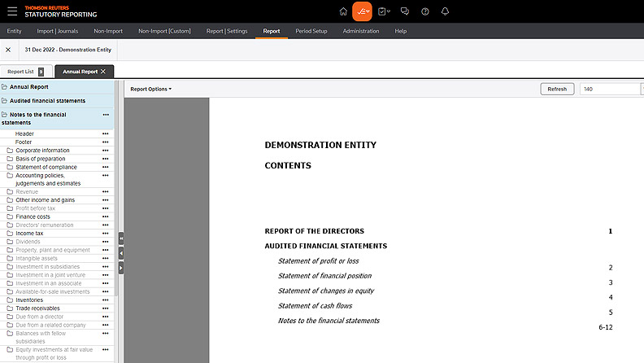View notifications bell icon
Viewport: 644px width, 363px height.
(445, 11)
